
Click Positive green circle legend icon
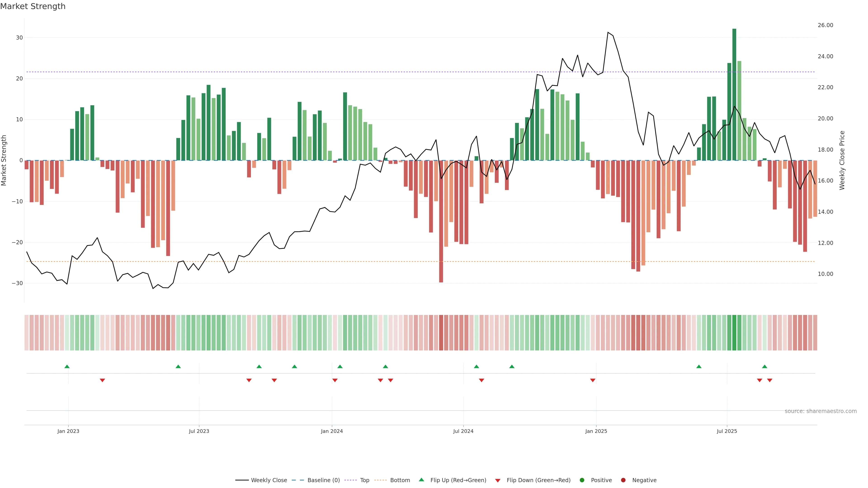click(x=582, y=480)
